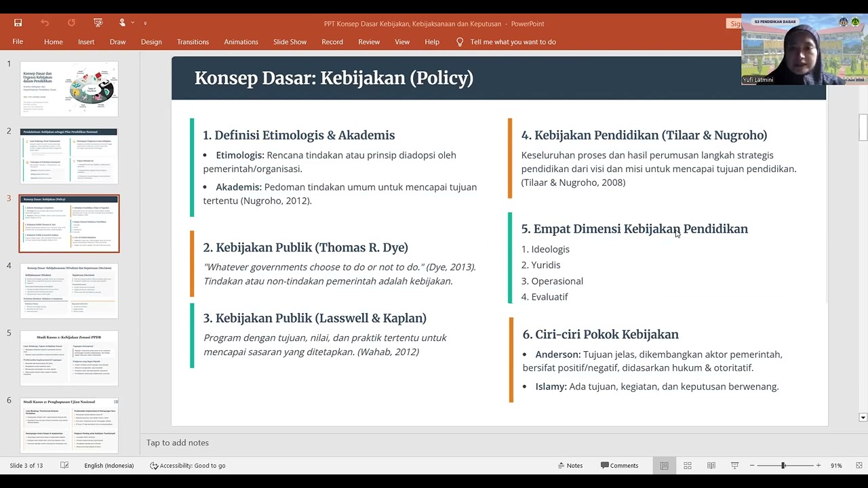
Task: Save the presentation with the floppy disk icon
Action: [x=18, y=23]
